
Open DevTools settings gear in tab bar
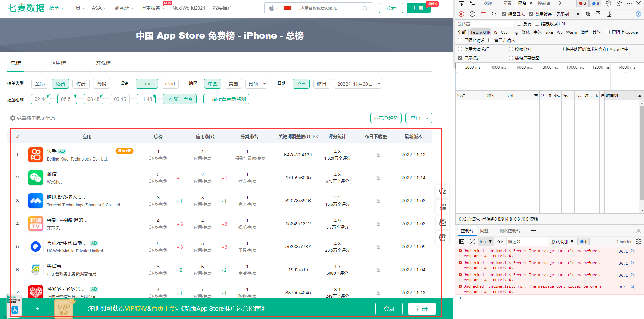(608, 3)
